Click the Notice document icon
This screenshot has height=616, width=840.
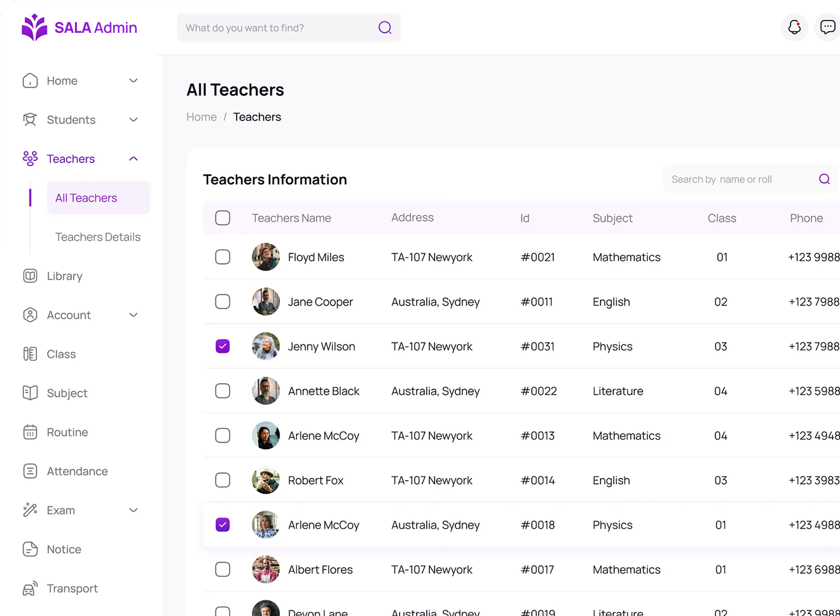point(30,549)
